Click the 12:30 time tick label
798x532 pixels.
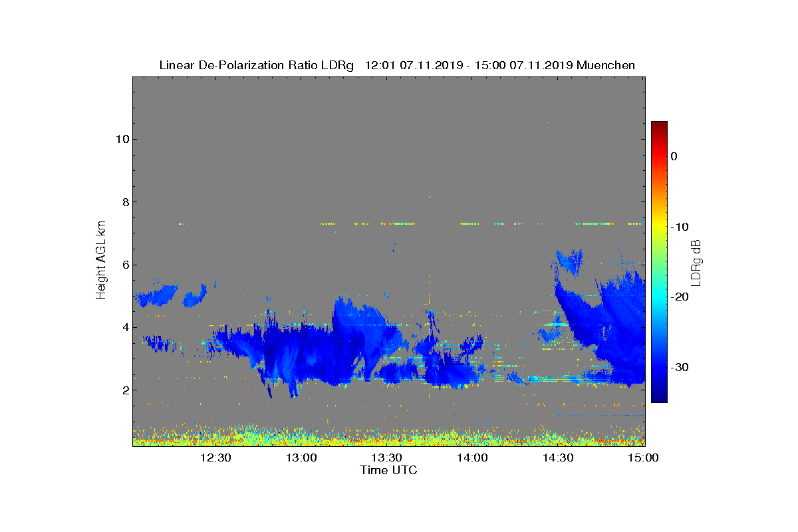(215, 458)
